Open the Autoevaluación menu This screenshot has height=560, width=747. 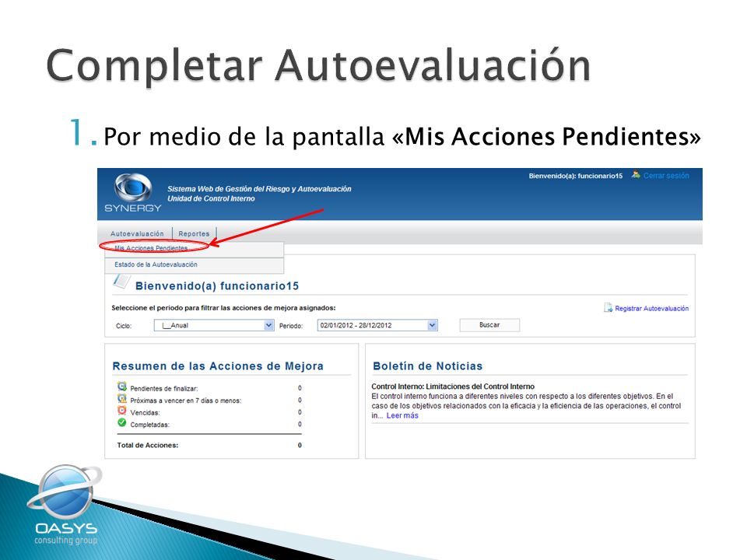137,234
